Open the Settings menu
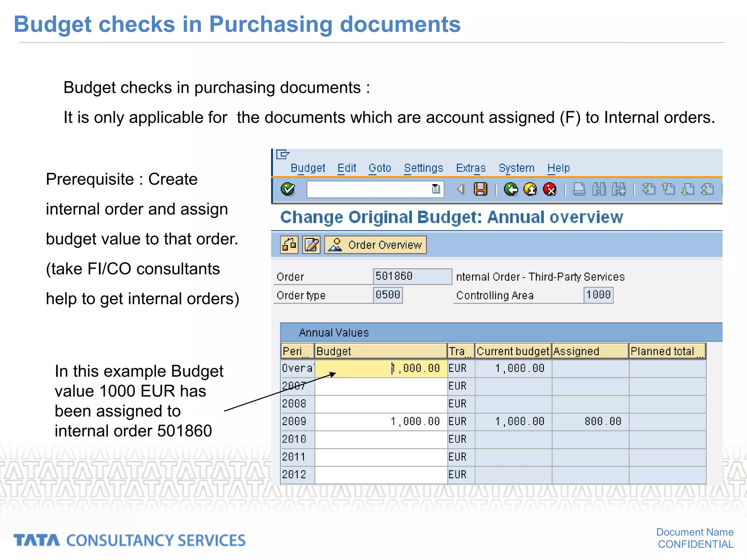Viewport: 747px width, 560px height. point(423,168)
